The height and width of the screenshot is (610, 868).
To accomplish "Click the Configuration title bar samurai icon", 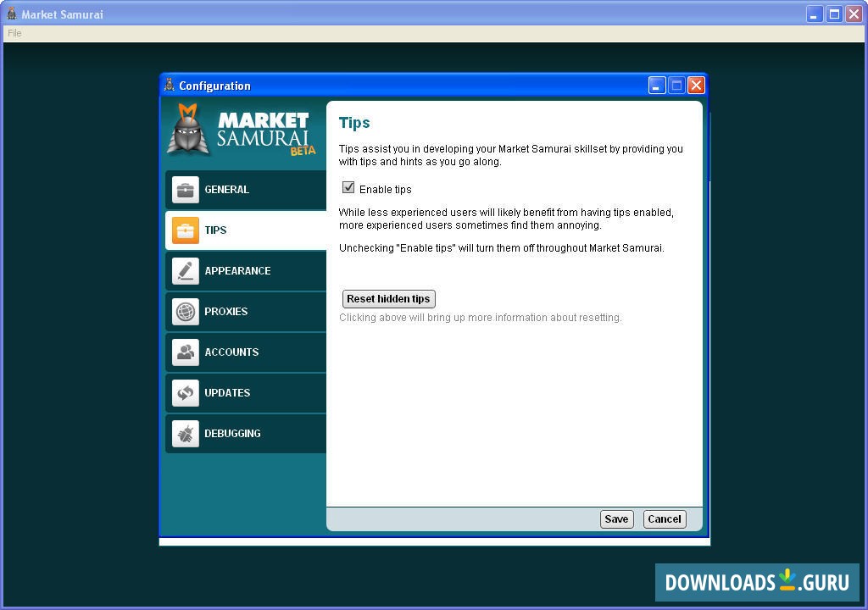I will coord(170,85).
